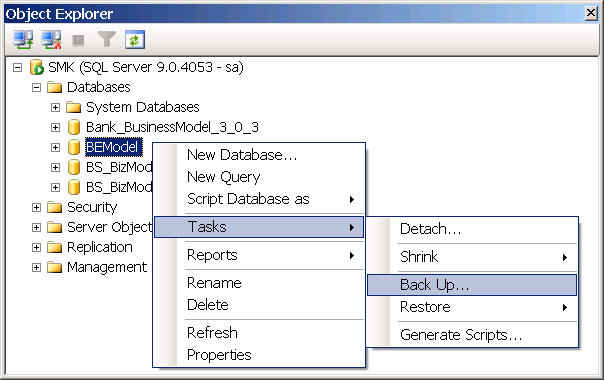Select the Management tree label
The width and height of the screenshot is (604, 380).
coord(107,267)
